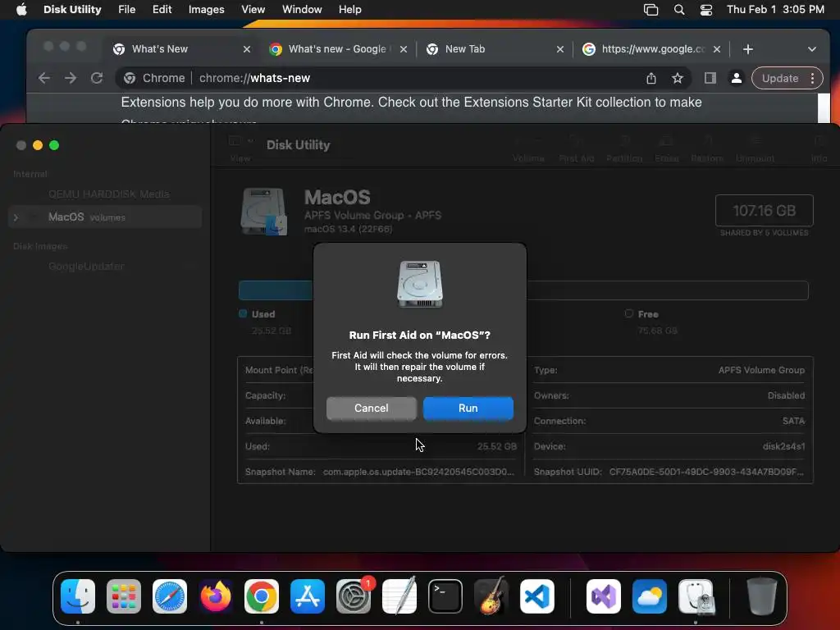Screen dimensions: 840x630
Task: Select the MacOS volumes row in sidebar
Action: tap(105, 217)
